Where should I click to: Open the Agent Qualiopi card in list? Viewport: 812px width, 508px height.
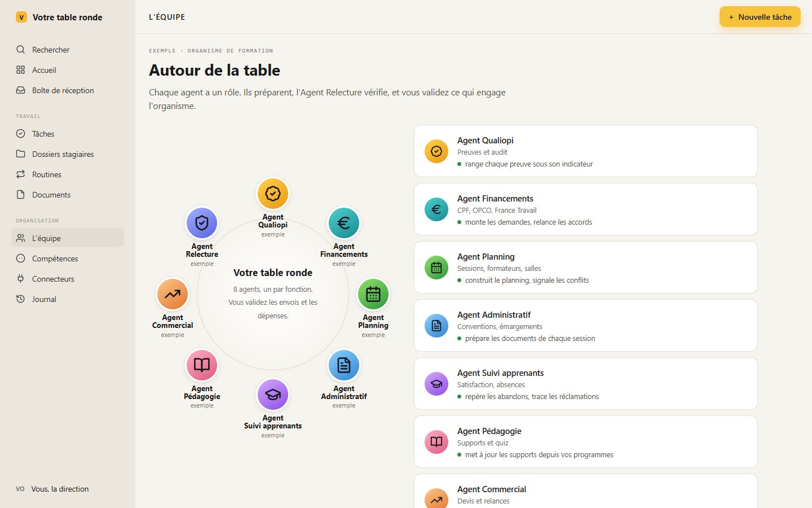tap(586, 151)
